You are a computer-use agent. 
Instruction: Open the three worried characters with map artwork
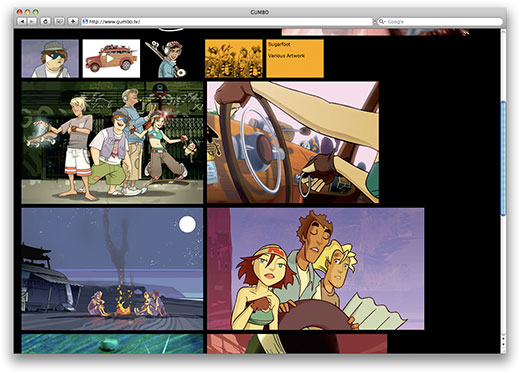pyautogui.click(x=316, y=269)
